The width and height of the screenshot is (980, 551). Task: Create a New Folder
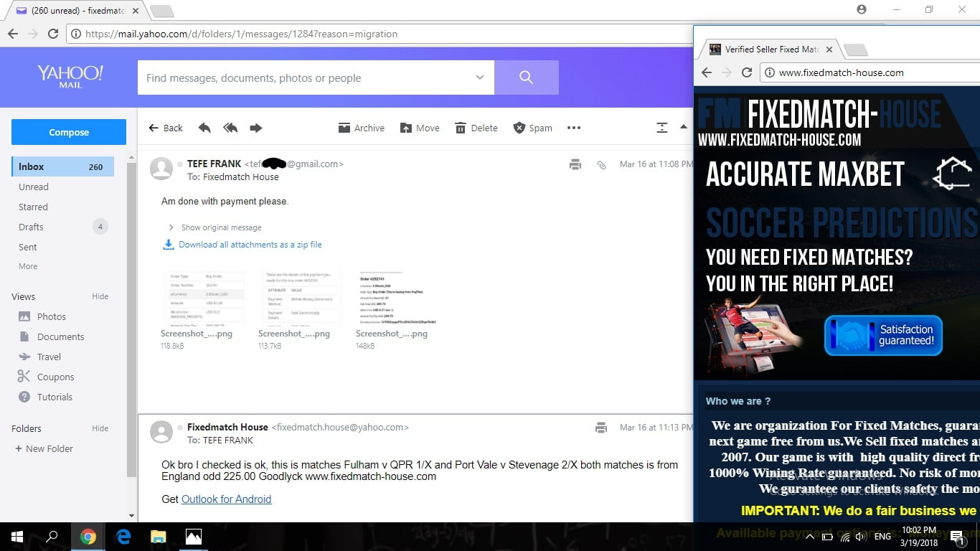pyautogui.click(x=44, y=448)
